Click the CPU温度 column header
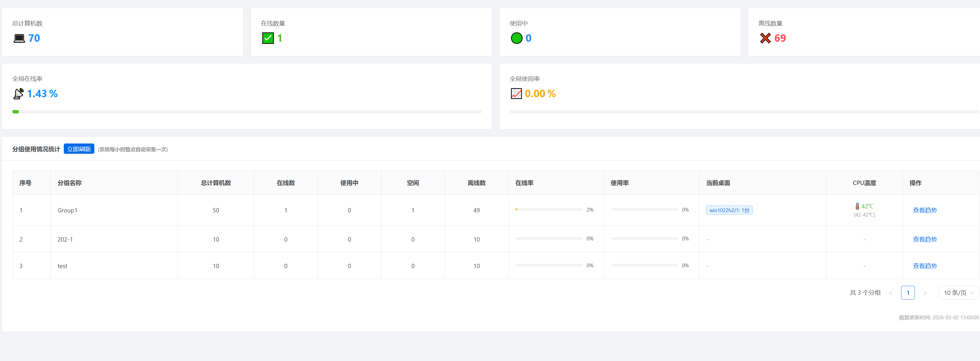 tap(864, 183)
